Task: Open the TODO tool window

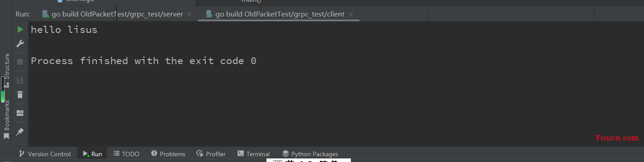Action: (x=127, y=154)
